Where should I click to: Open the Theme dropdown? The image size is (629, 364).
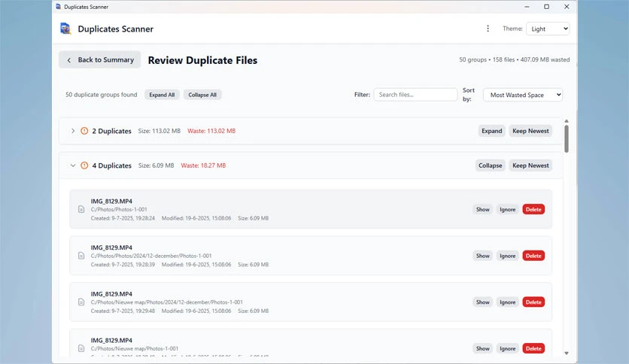pyautogui.click(x=548, y=29)
